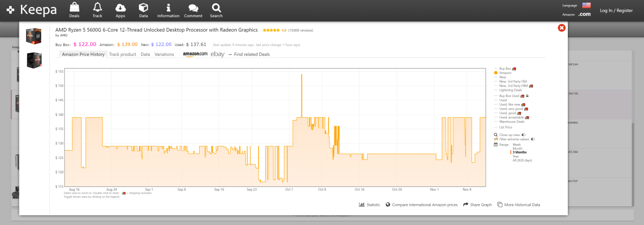The width and height of the screenshot is (644, 225).
Task: Click More Historical Data button
Action: point(518,205)
